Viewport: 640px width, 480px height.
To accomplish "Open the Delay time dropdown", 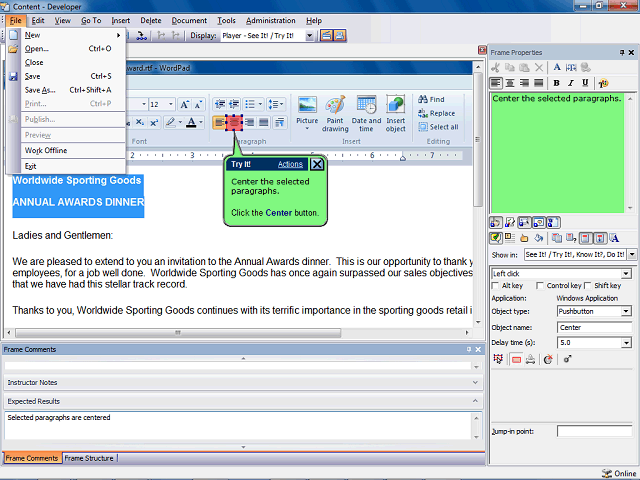I will 626,342.
